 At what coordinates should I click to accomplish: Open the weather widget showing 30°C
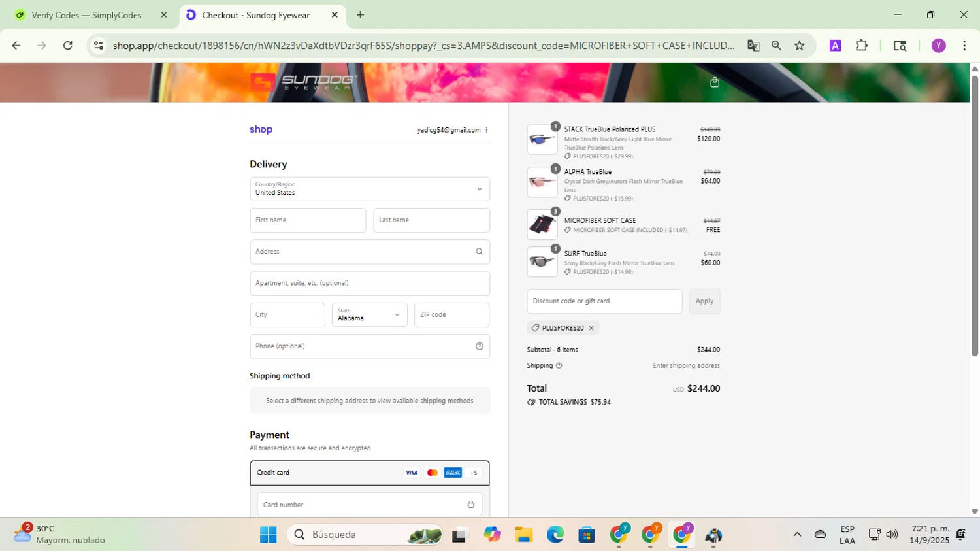pyautogui.click(x=60, y=535)
